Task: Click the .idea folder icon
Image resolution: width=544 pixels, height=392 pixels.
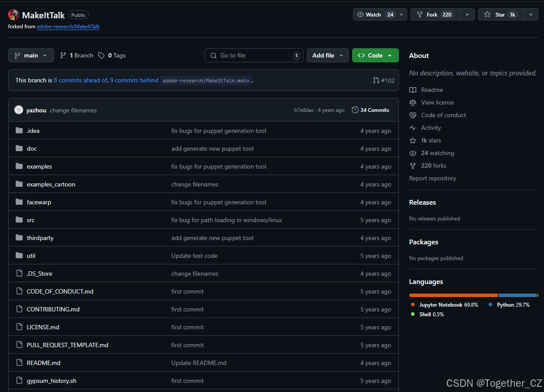Action: 19,131
